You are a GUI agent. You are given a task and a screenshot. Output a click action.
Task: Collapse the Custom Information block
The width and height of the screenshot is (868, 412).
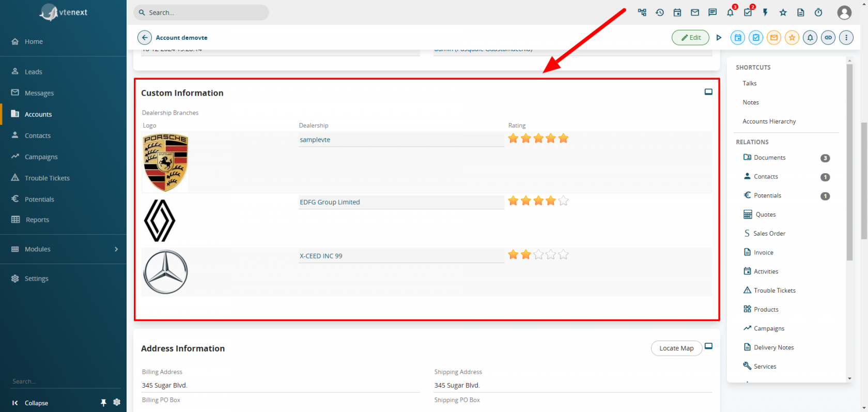[x=708, y=92]
